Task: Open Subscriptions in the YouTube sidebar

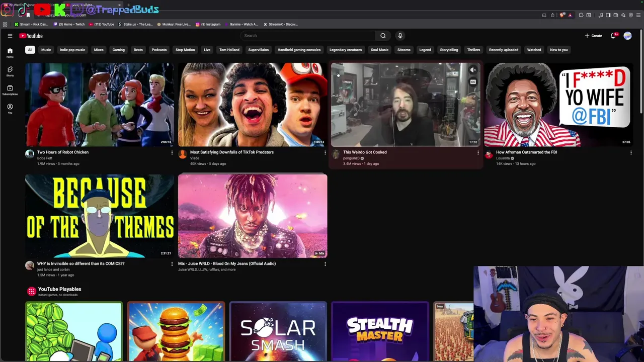Action: [x=10, y=90]
